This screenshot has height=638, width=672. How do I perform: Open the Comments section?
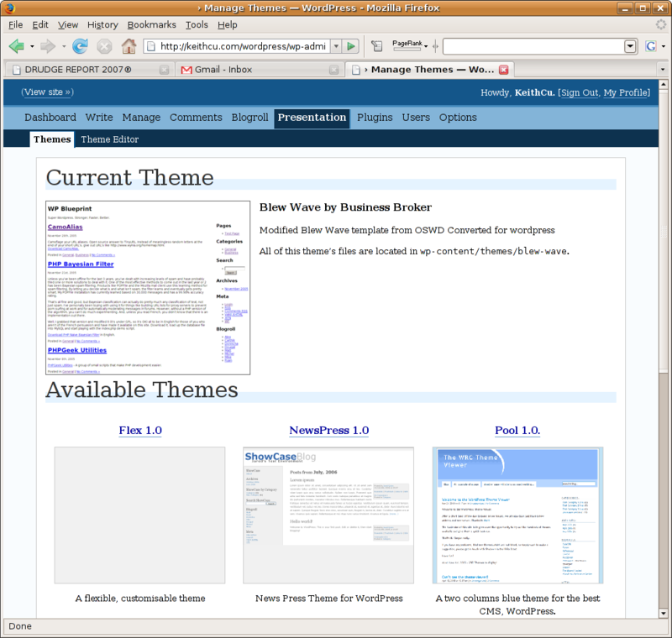click(196, 118)
